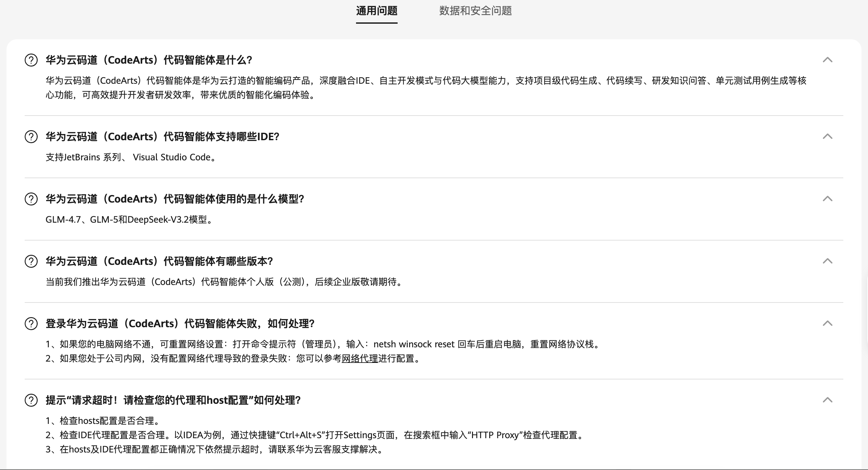Click the "请求超时" question title text
868x470 pixels.
[173, 400]
